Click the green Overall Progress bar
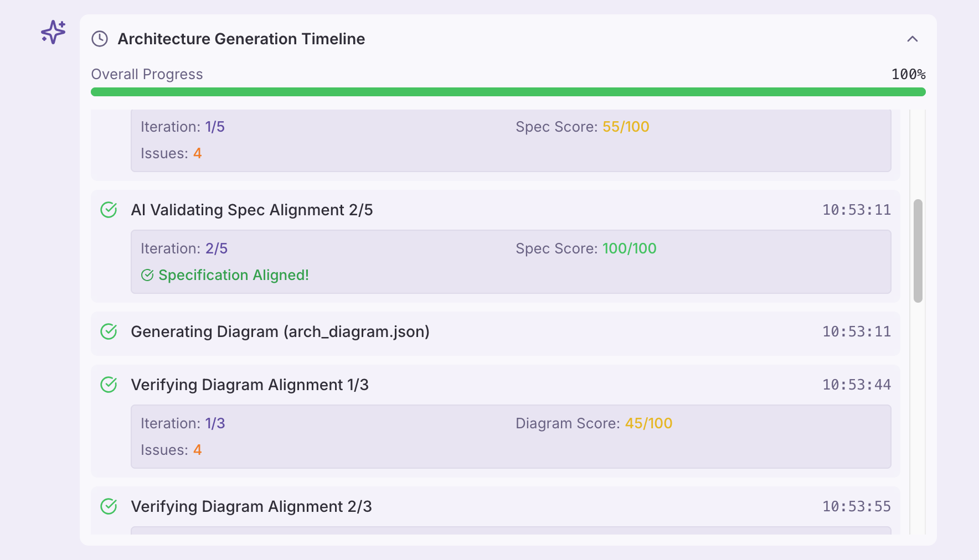 [x=508, y=92]
